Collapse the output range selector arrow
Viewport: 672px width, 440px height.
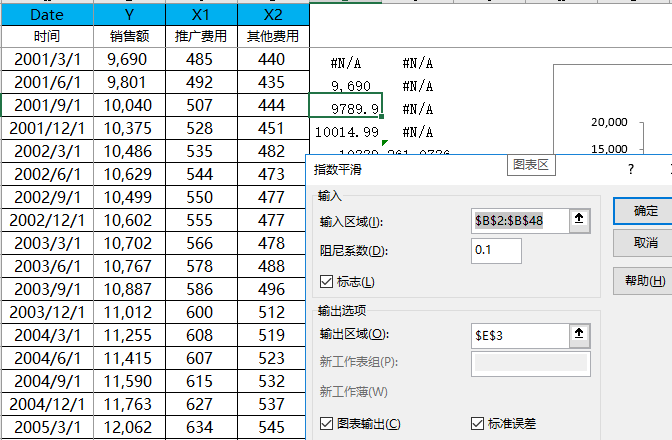point(579,335)
